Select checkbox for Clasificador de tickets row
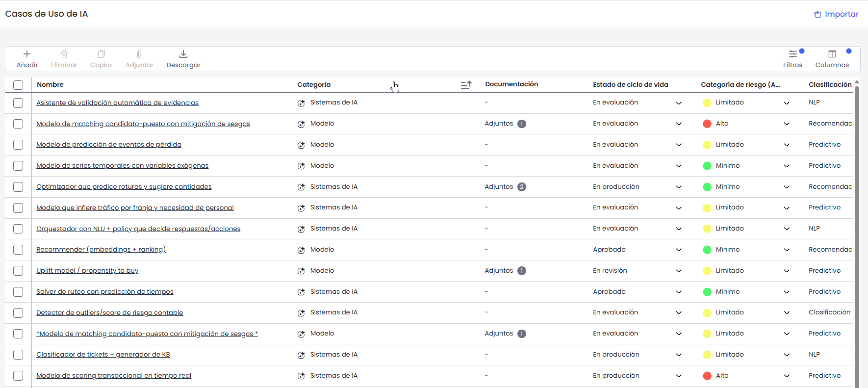Image resolution: width=868 pixels, height=388 pixels. click(18, 355)
